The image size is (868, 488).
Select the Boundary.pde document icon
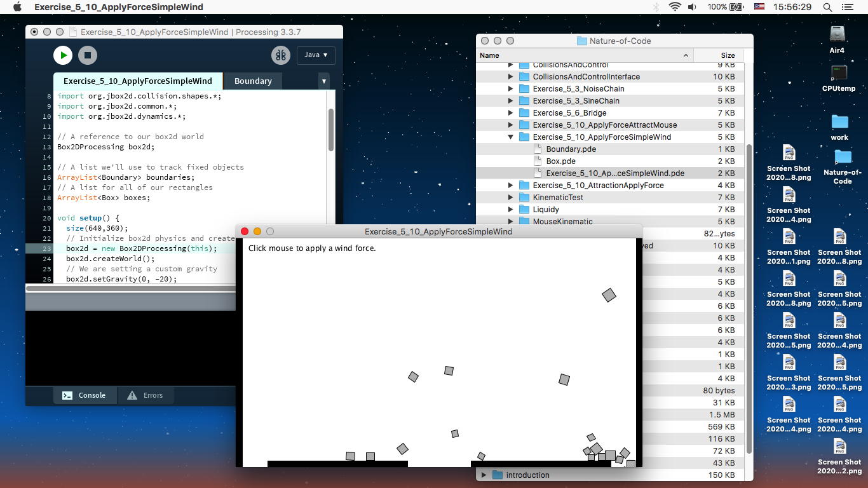pos(538,149)
